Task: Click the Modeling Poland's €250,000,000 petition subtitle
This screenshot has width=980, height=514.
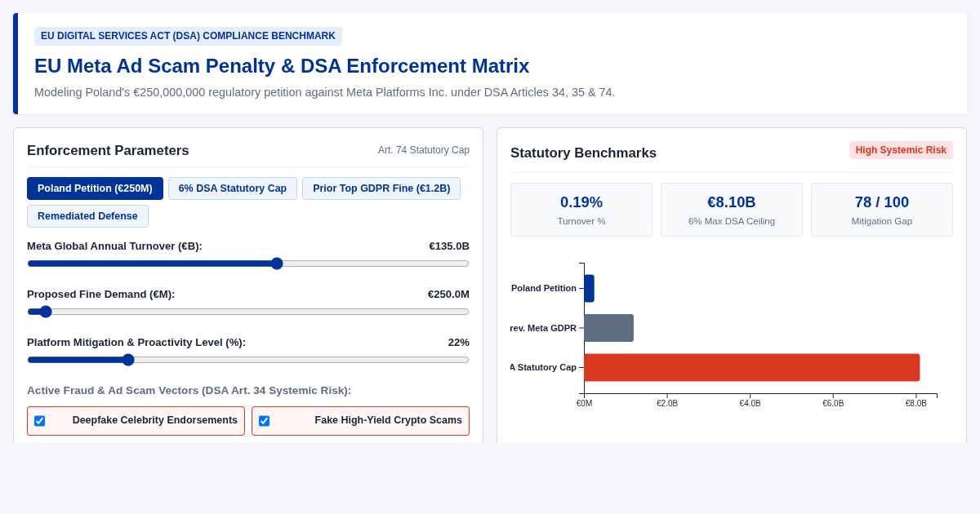Action: (x=325, y=92)
